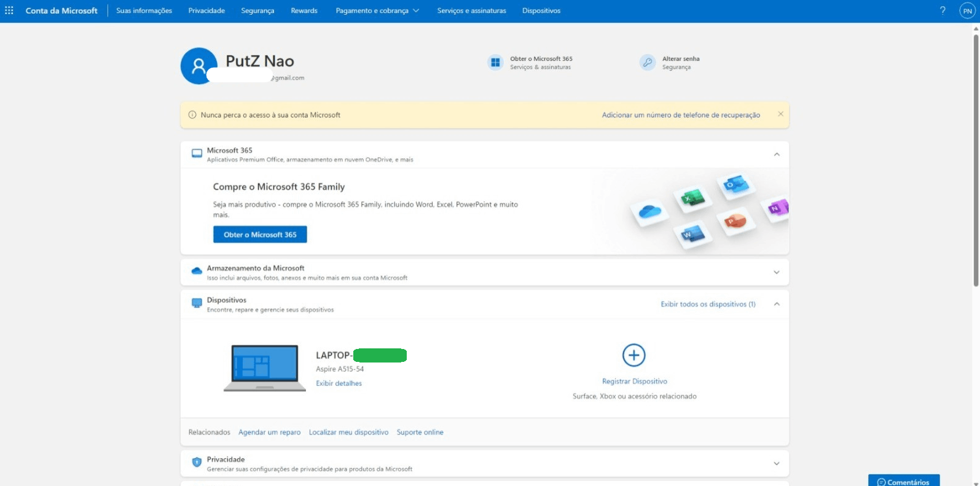Click the Outlook app icon in promo
The image size is (980, 486).
735,184
